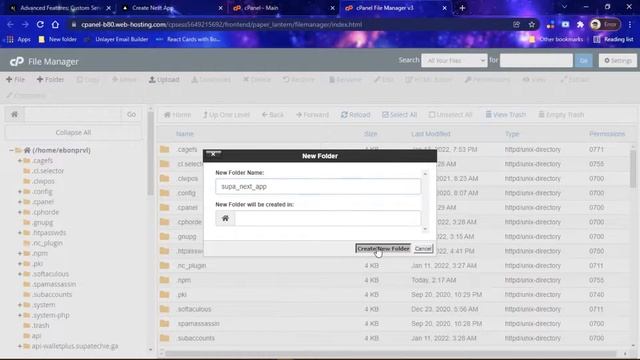
Task: Click home icon in dialog path field
Action: (225, 218)
